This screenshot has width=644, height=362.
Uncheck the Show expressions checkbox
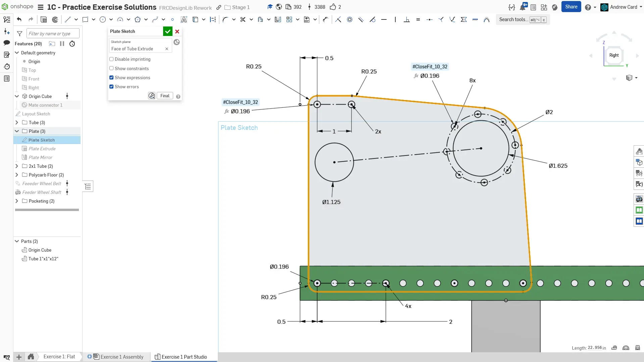[111, 77]
